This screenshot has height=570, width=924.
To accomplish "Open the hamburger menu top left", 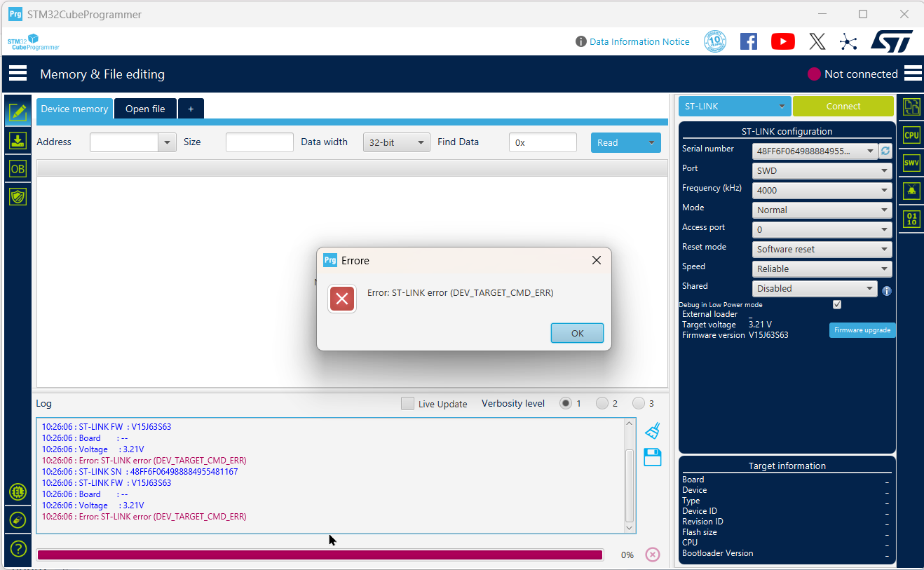I will click(x=17, y=73).
